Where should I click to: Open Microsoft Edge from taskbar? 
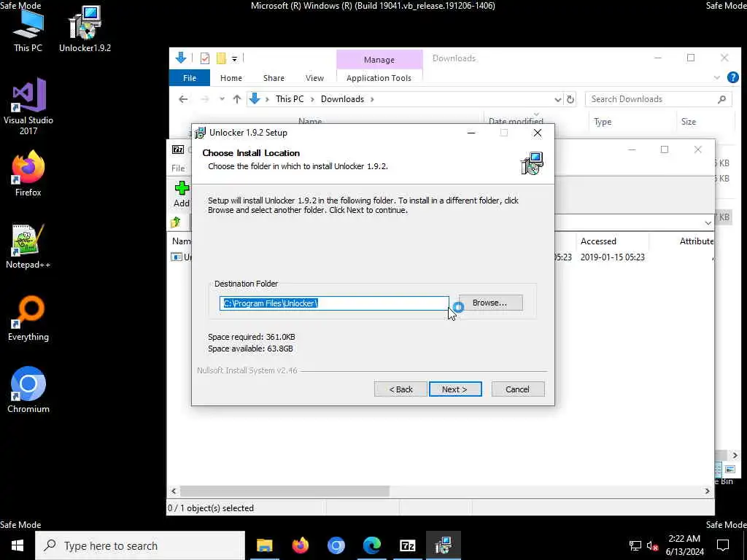click(x=371, y=545)
